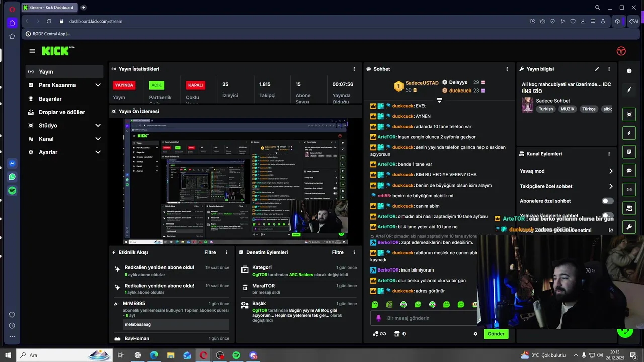644x362 pixels.
Task: Open Spotify in the Opera sidebar
Action: point(12,191)
